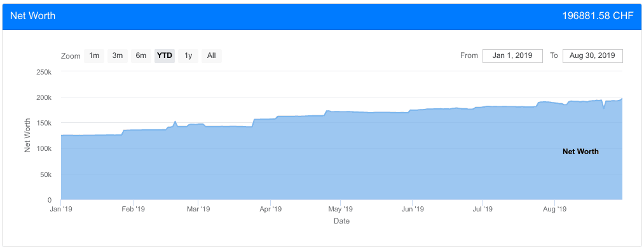Image resolution: width=644 pixels, height=249 pixels.
Task: Click the late-August dip on the chart
Action: point(603,108)
